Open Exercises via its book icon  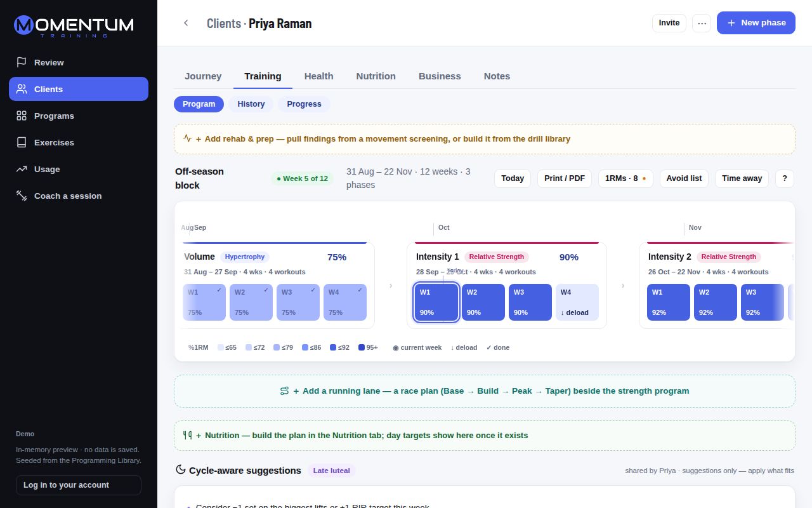22,142
